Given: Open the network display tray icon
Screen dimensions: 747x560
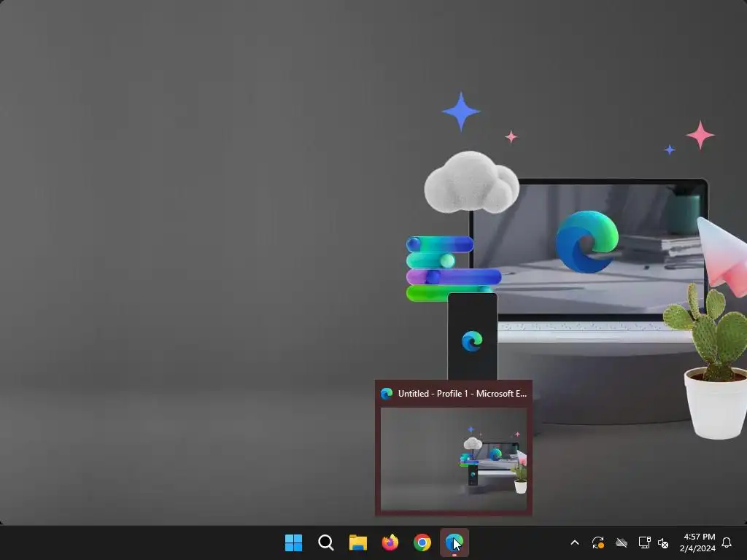Looking at the screenshot, I should pos(644,542).
